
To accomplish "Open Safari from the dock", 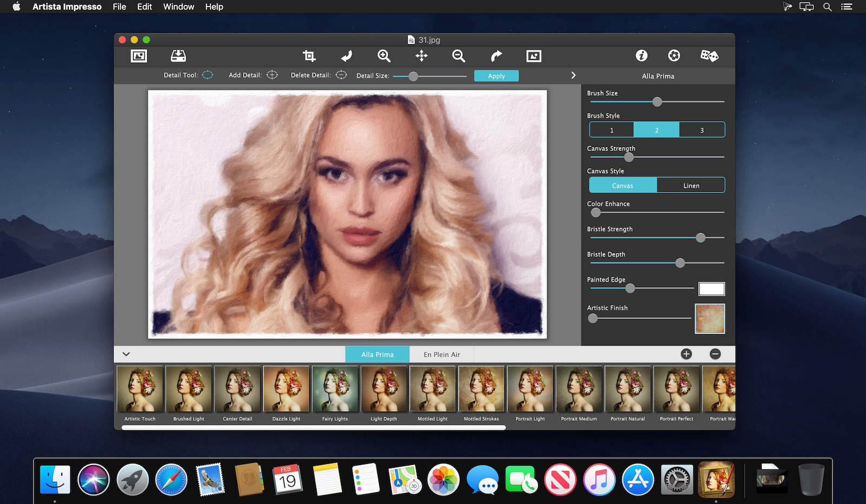I will click(x=171, y=480).
